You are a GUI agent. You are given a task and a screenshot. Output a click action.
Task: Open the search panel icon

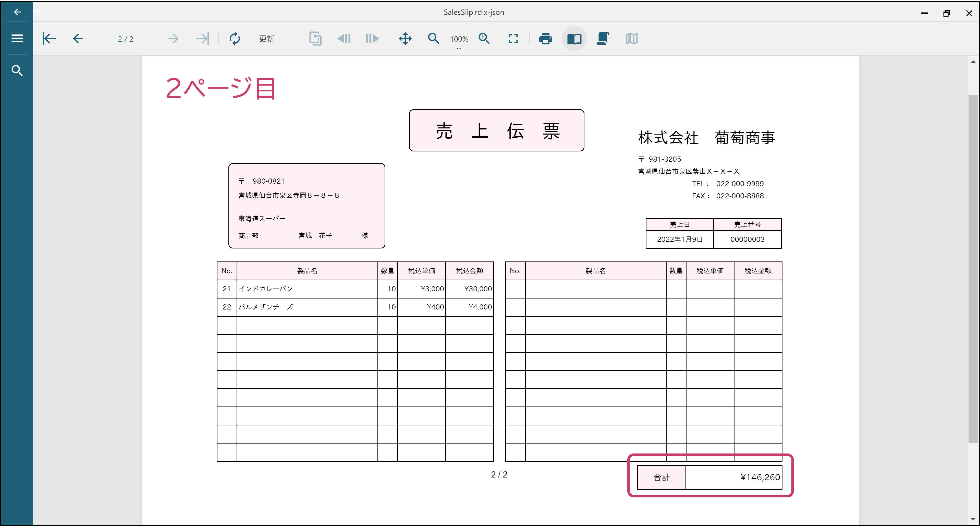(17, 70)
